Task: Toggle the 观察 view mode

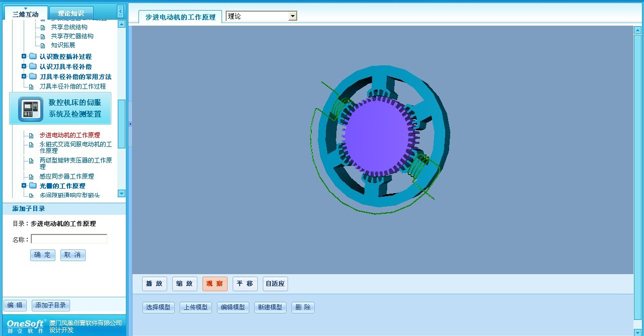Action: click(215, 284)
